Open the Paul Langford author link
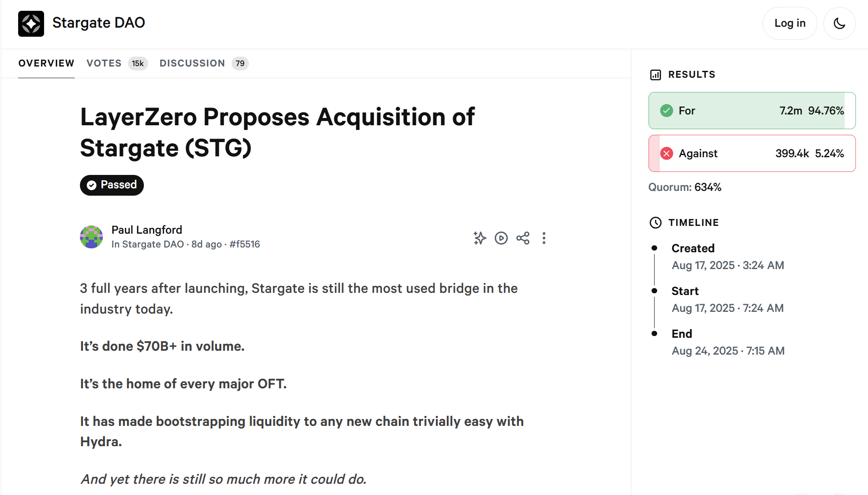Viewport: 868px width, 495px height. [147, 230]
